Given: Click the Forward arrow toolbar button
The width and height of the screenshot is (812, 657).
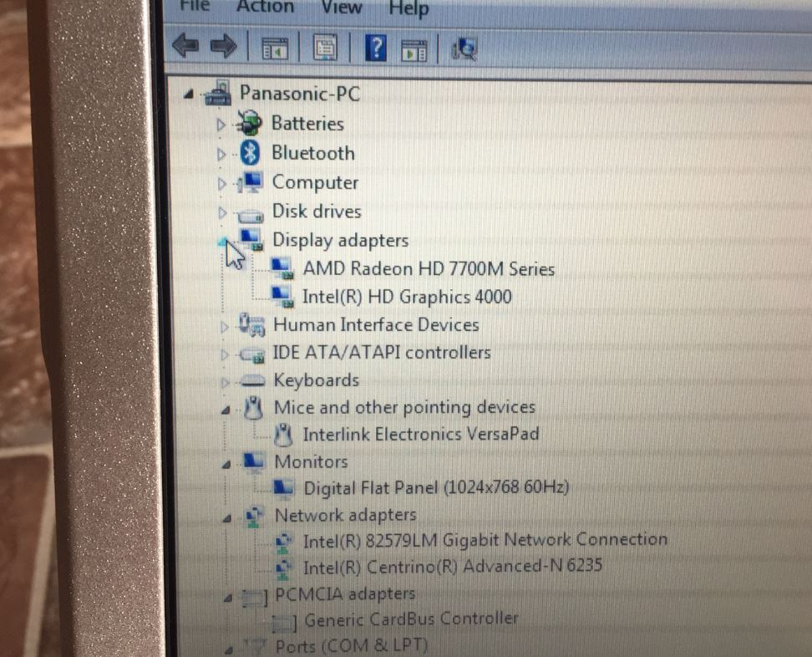Looking at the screenshot, I should click(x=224, y=46).
